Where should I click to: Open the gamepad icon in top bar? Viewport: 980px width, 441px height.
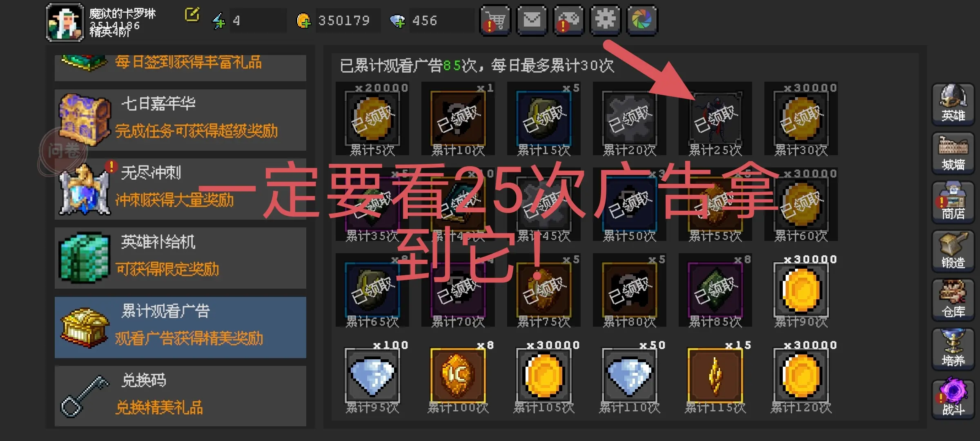point(568,20)
